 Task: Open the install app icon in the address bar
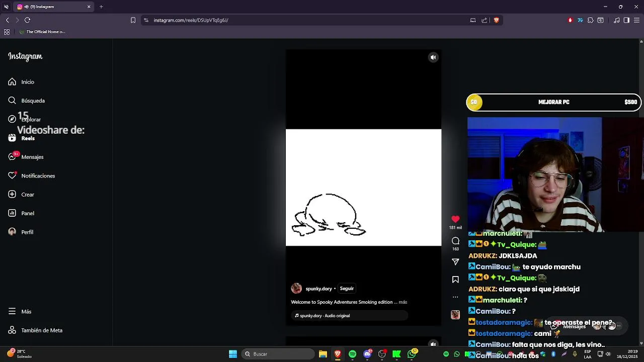pos(472,20)
